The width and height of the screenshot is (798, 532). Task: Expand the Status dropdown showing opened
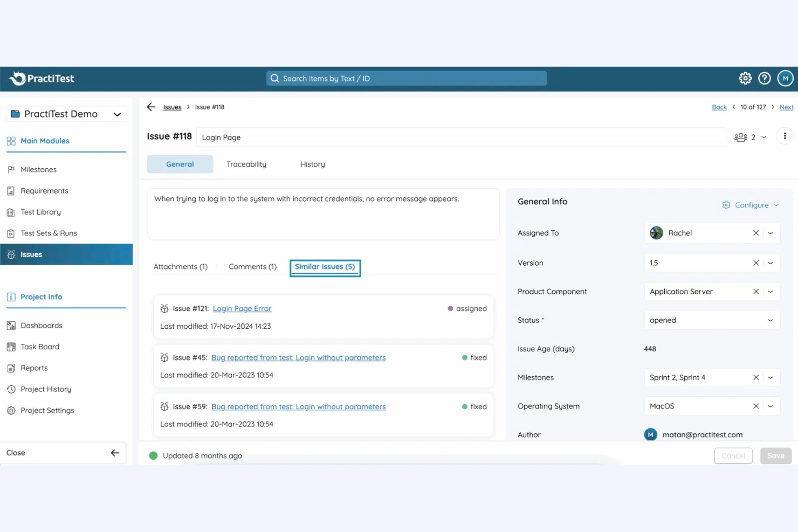[771, 320]
